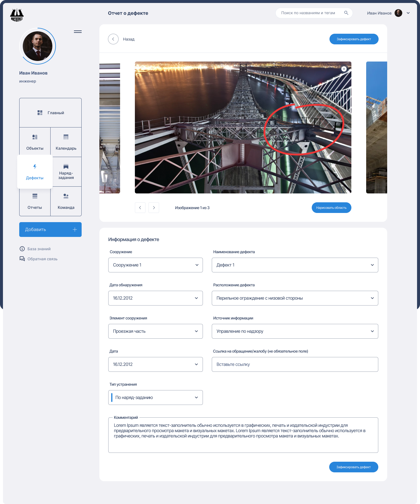Open the Дата dropdown

pos(156,364)
